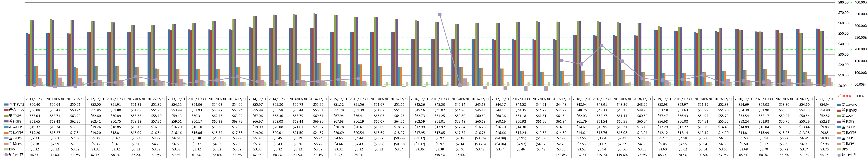The height and width of the screenshot is (158, 868).
Task: Select 希釈BVPS entry in the right-hand chart legend
Action: (847, 110)
